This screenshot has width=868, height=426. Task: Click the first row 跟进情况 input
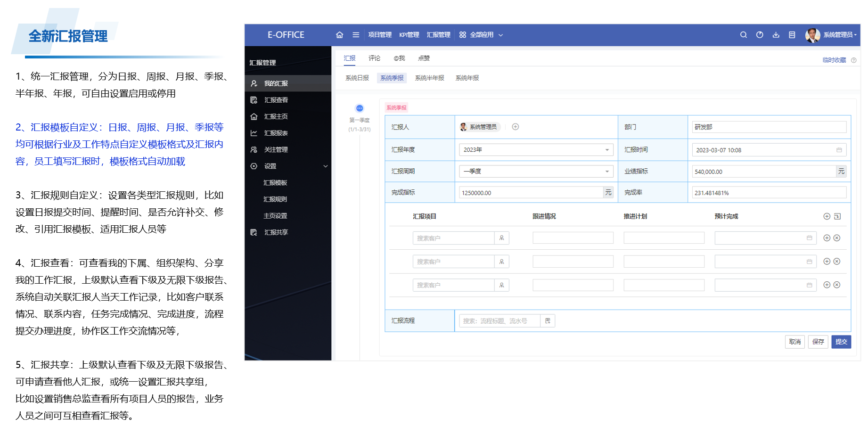[x=573, y=238]
